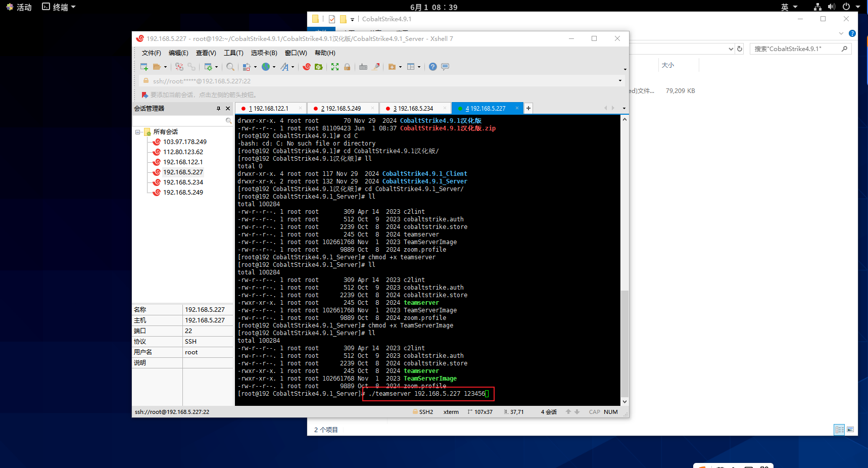868x468 pixels.
Task: Click the volume speaker icon in system tray
Action: [x=832, y=7]
